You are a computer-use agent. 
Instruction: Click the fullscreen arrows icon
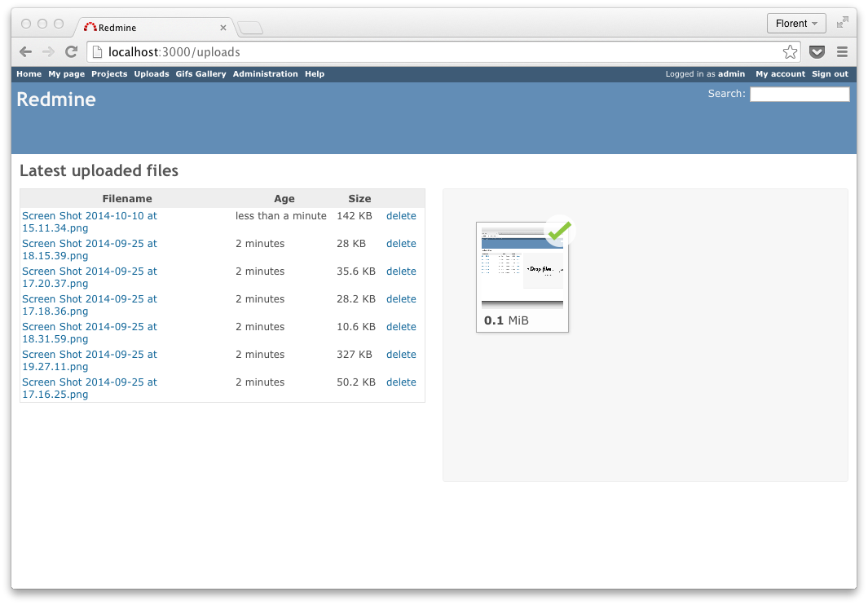pyautogui.click(x=843, y=23)
